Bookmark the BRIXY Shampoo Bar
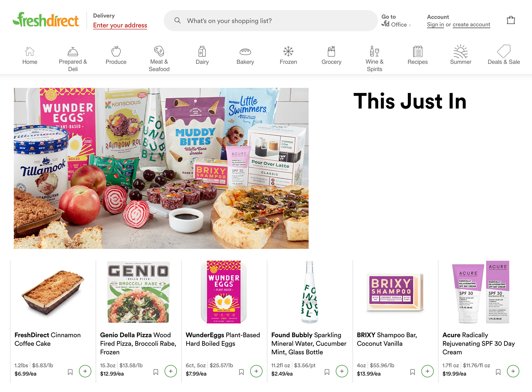This screenshot has height=392, width=532. (413, 372)
